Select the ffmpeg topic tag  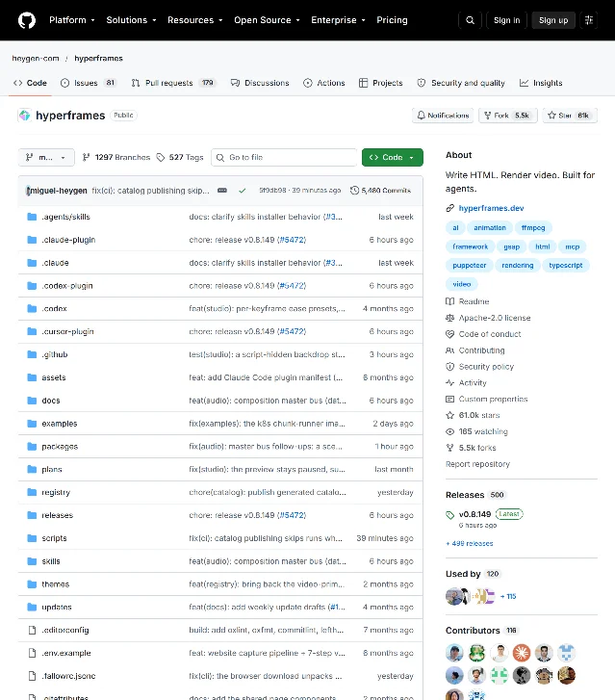(533, 228)
